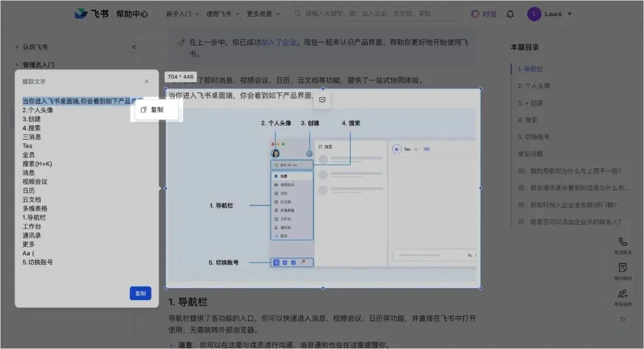Jump to 5. 切换账号 in contents
Image resolution: width=644 pixels, height=349 pixels.
pos(534,137)
